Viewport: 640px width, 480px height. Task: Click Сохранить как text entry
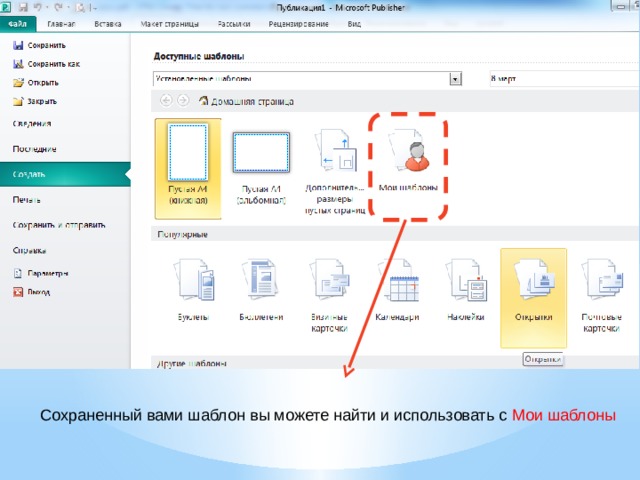tap(54, 64)
